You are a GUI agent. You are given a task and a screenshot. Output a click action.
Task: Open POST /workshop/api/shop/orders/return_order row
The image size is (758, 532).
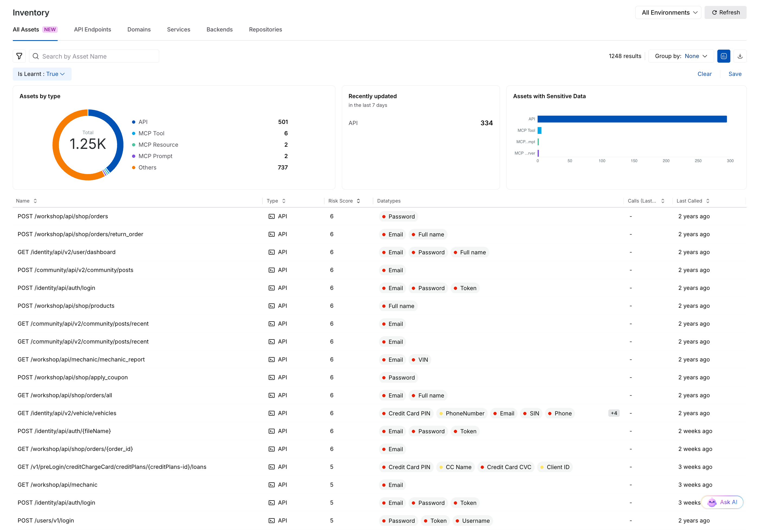(x=379, y=234)
